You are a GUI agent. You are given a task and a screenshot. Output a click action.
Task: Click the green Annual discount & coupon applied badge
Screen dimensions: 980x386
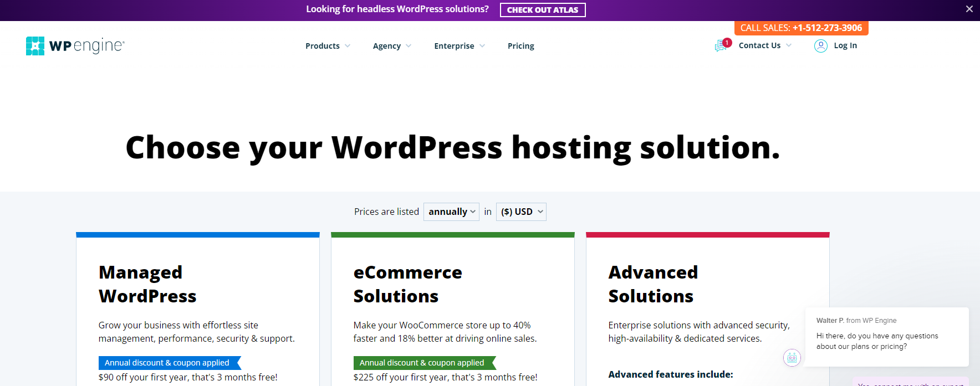(x=425, y=363)
